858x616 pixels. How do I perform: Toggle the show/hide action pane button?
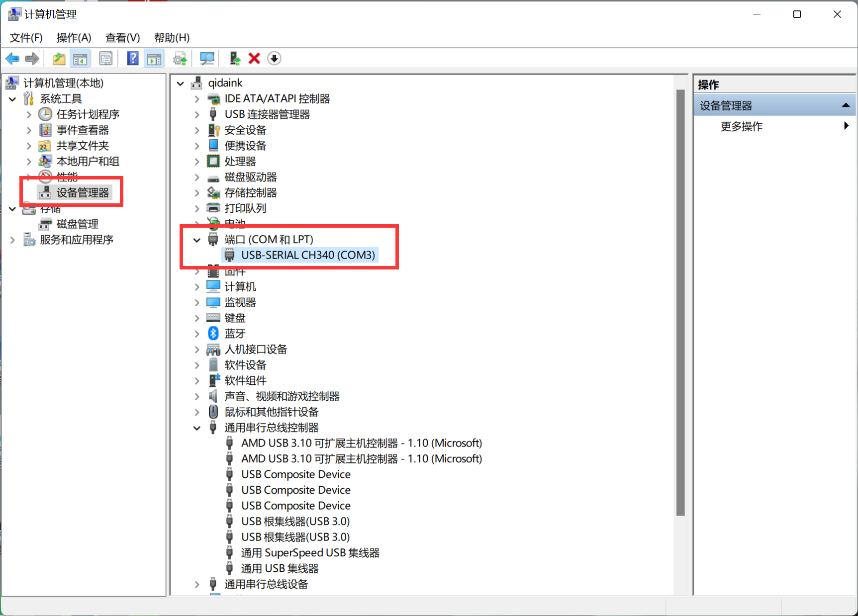[x=154, y=59]
